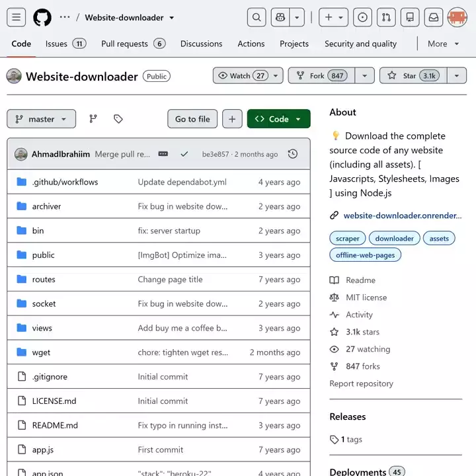476x476 pixels.
Task: Expand the Fork options dropdown arrow
Action: pyautogui.click(x=364, y=75)
